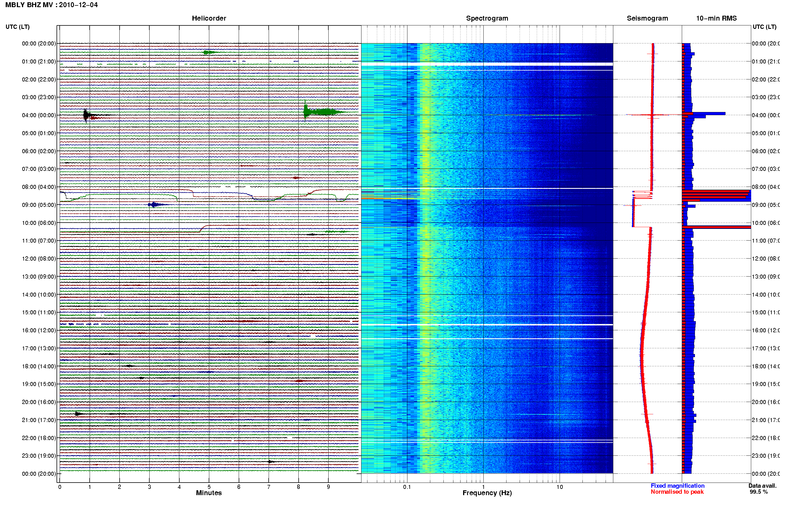Click the left '14:00 (10:00)' time label

click(x=39, y=295)
